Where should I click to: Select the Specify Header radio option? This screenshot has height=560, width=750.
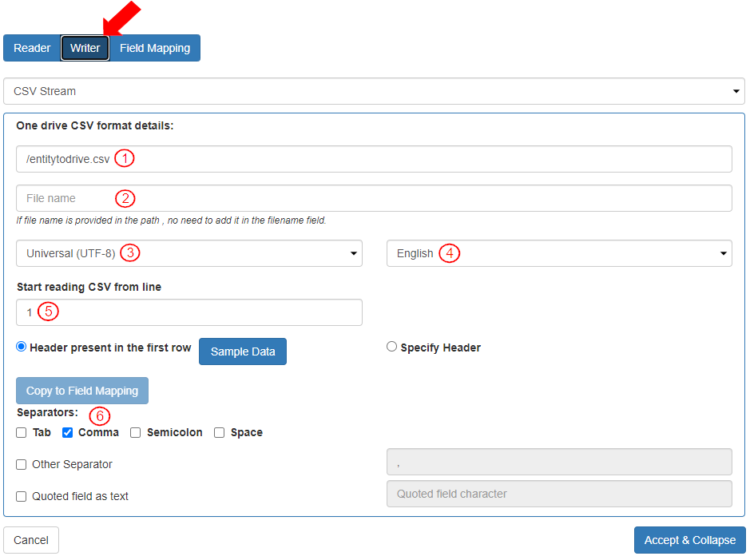[391, 347]
